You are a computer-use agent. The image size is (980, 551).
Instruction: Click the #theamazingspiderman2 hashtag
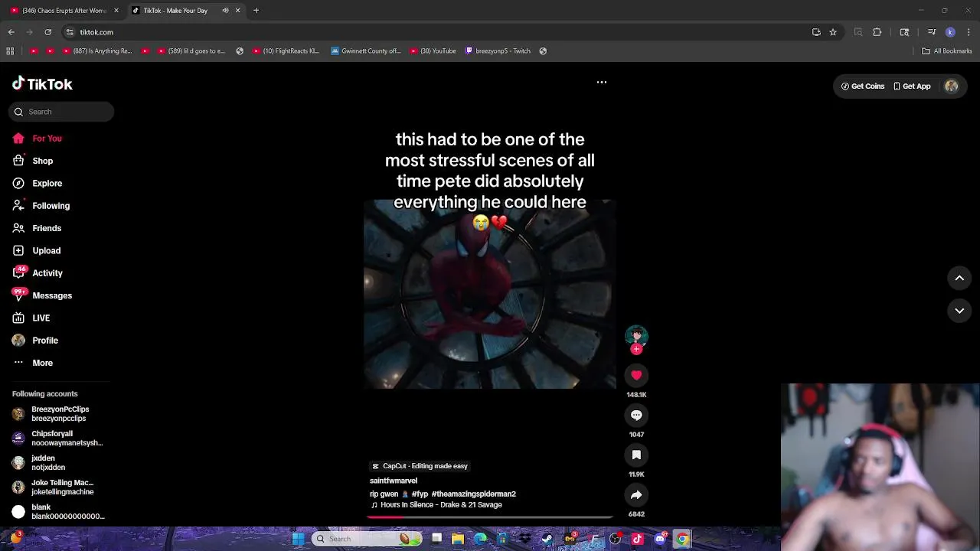click(473, 494)
